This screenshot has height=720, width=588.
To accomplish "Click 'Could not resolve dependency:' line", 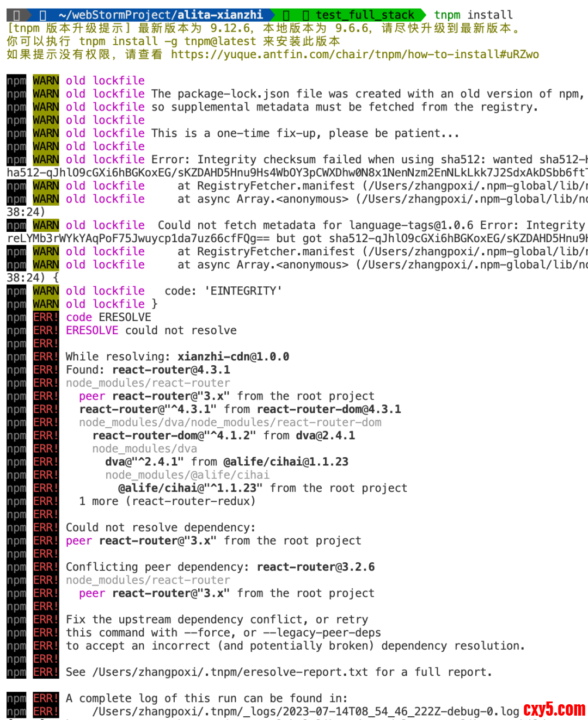I will 161,527.
